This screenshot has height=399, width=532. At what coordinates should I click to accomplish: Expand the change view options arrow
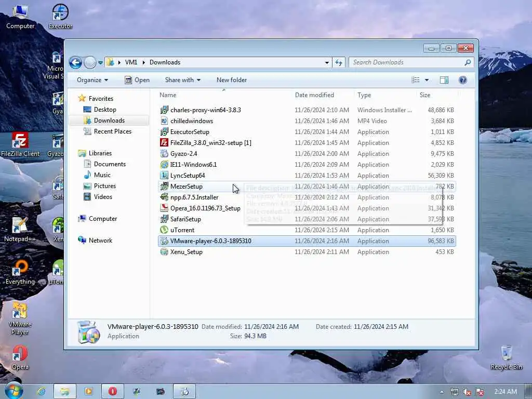(x=427, y=80)
